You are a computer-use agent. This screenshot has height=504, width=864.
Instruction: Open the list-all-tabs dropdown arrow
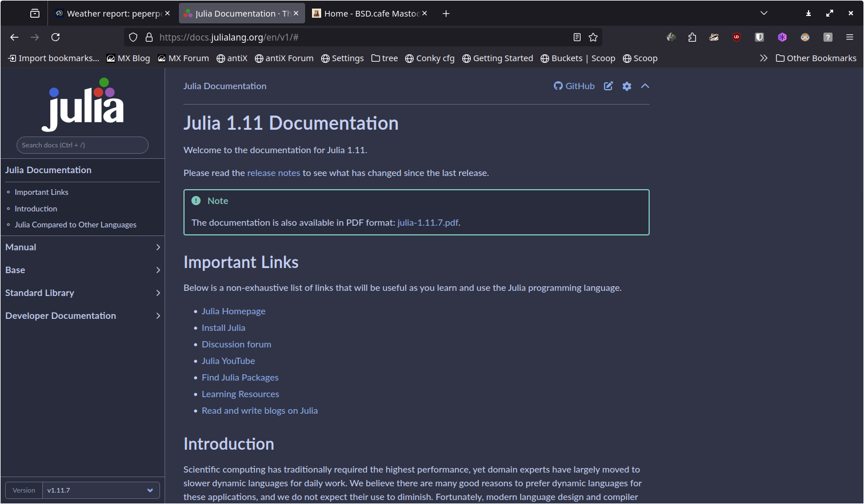pos(764,13)
